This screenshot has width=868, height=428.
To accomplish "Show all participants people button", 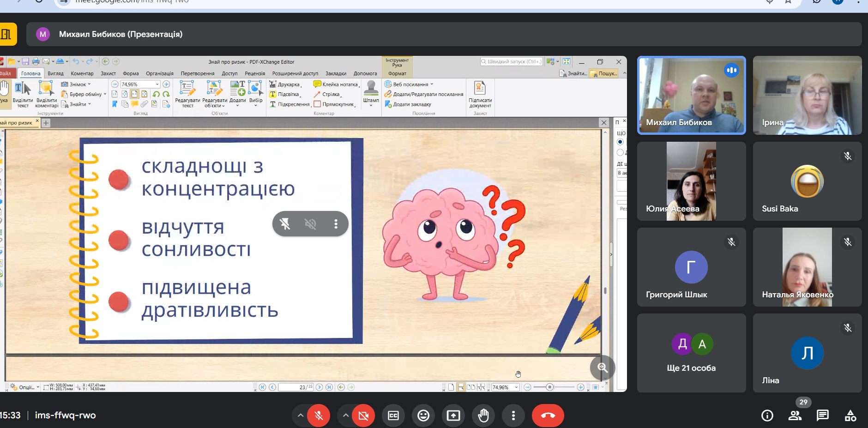I will [795, 416].
